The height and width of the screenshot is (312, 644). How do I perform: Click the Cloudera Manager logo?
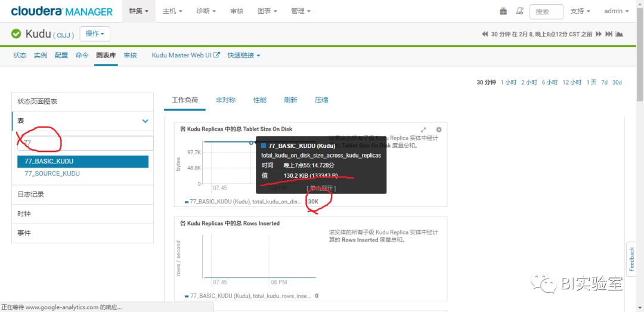[62, 11]
